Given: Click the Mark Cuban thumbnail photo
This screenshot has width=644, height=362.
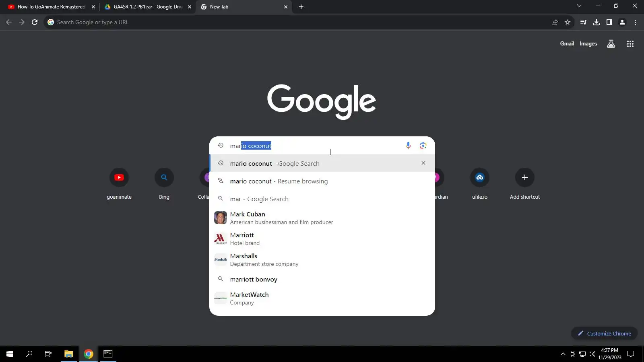Looking at the screenshot, I should click(221, 218).
